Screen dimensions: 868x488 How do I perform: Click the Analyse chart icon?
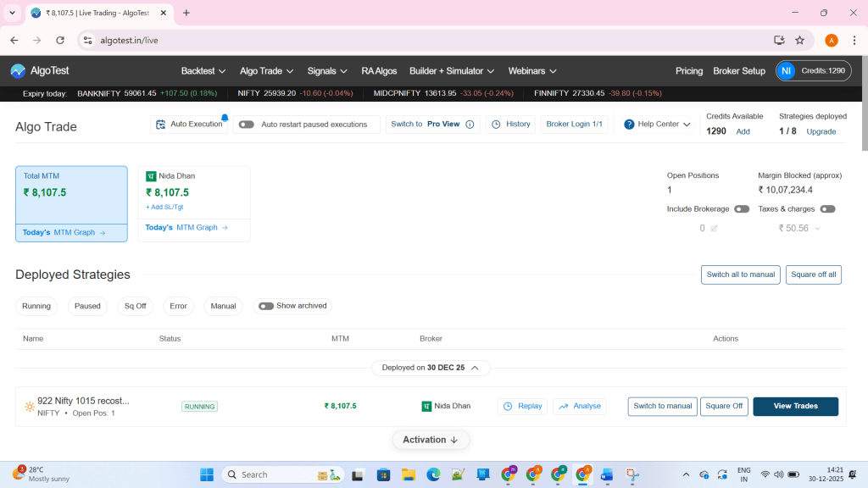point(564,407)
